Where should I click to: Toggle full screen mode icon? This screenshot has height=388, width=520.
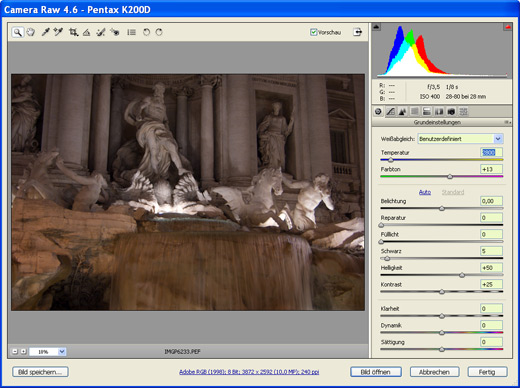(x=357, y=32)
